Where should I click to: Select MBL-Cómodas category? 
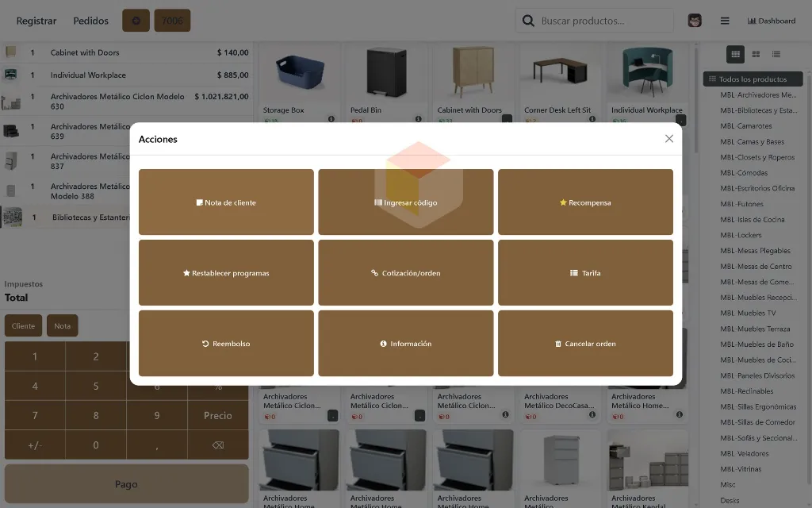coord(744,172)
